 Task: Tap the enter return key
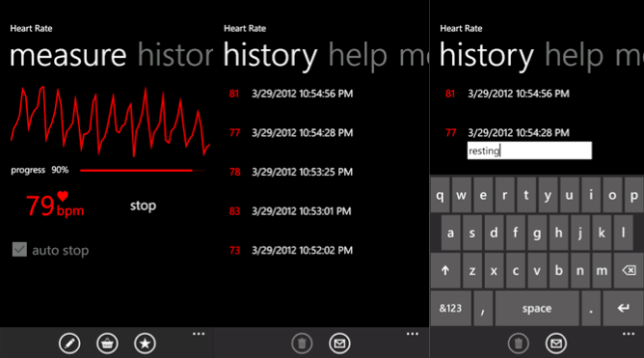click(623, 308)
